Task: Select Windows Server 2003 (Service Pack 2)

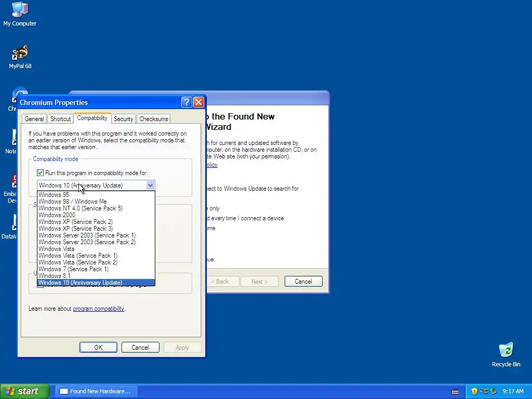Action: click(x=96, y=242)
